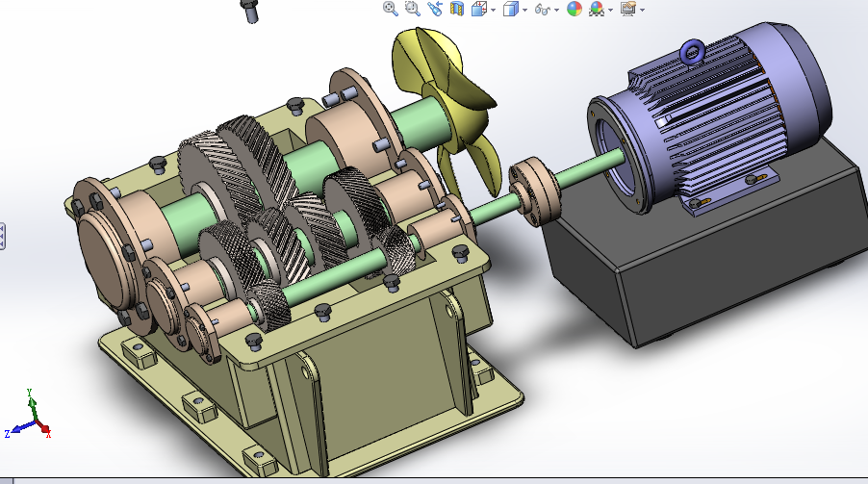Select the floating bolt at top
868x484 pixels.
tap(250, 10)
